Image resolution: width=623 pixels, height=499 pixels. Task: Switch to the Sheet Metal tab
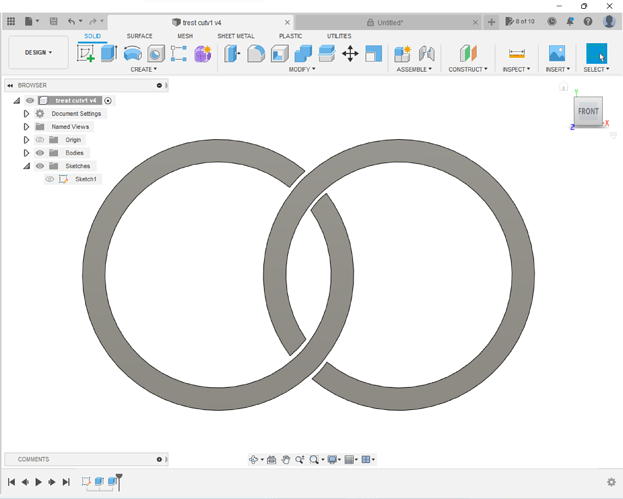pyautogui.click(x=236, y=36)
